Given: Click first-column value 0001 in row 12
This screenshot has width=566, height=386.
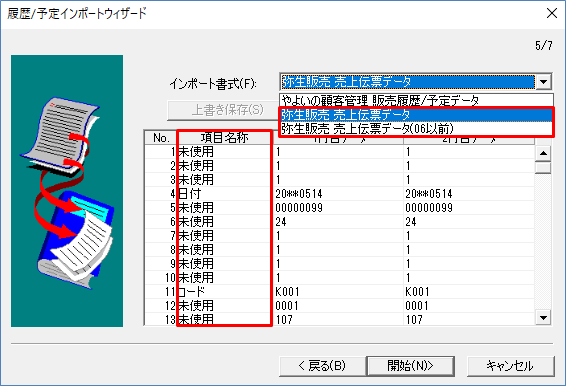Looking at the screenshot, I should coord(287,306).
